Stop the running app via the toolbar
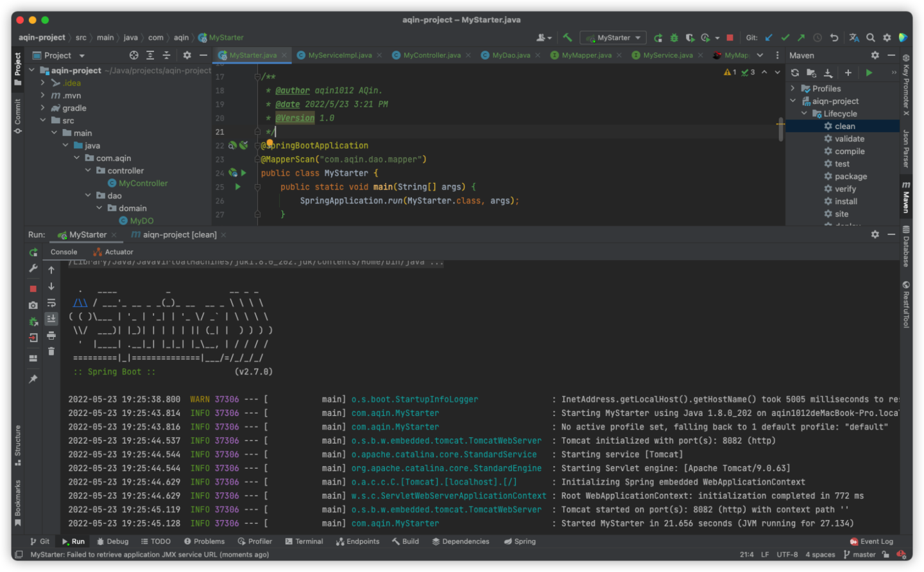 coord(730,38)
